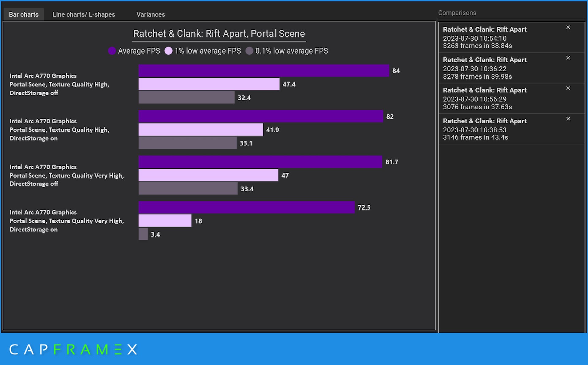Click the 33.1 FPS 0.1% low bar
The image size is (588, 365).
[x=187, y=143]
